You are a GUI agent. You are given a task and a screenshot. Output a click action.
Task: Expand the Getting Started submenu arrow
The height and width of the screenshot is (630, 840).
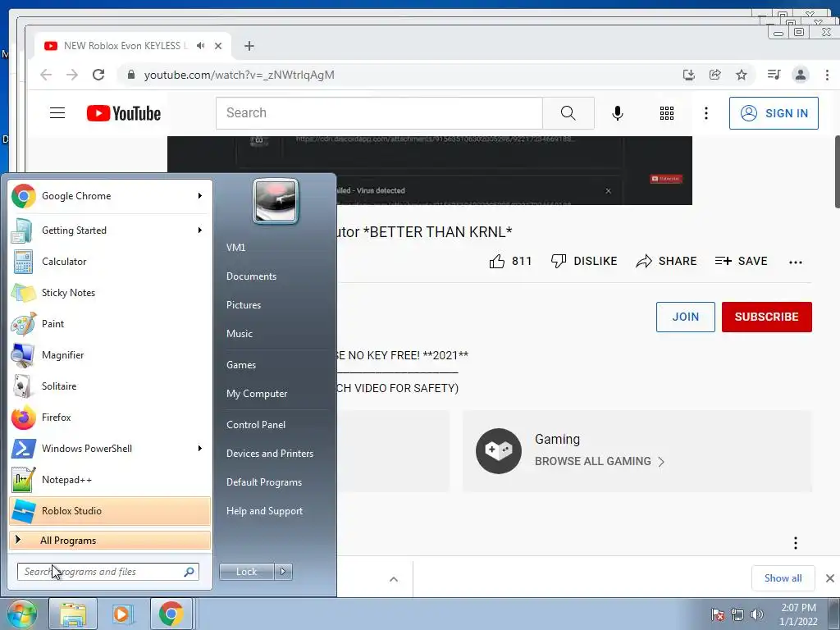(200, 231)
